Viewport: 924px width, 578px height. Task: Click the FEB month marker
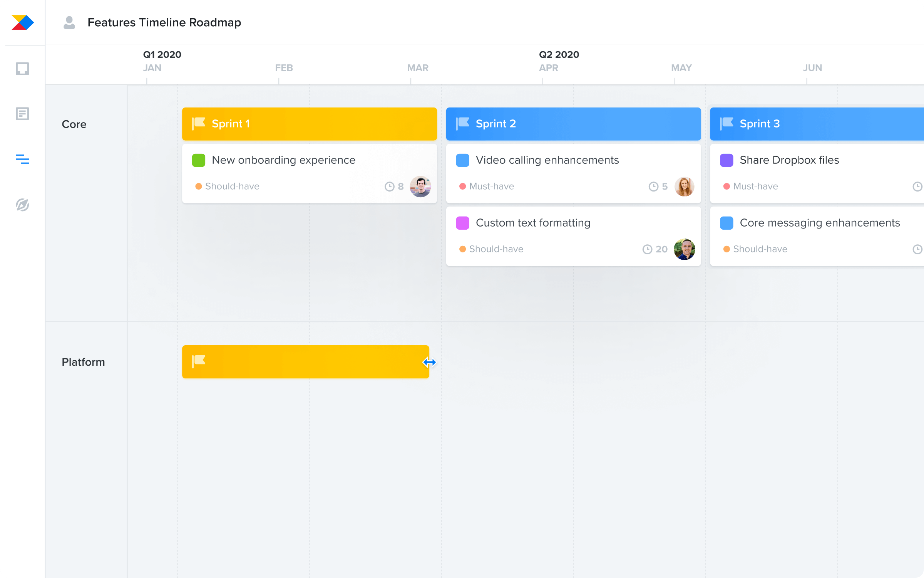[x=284, y=68]
